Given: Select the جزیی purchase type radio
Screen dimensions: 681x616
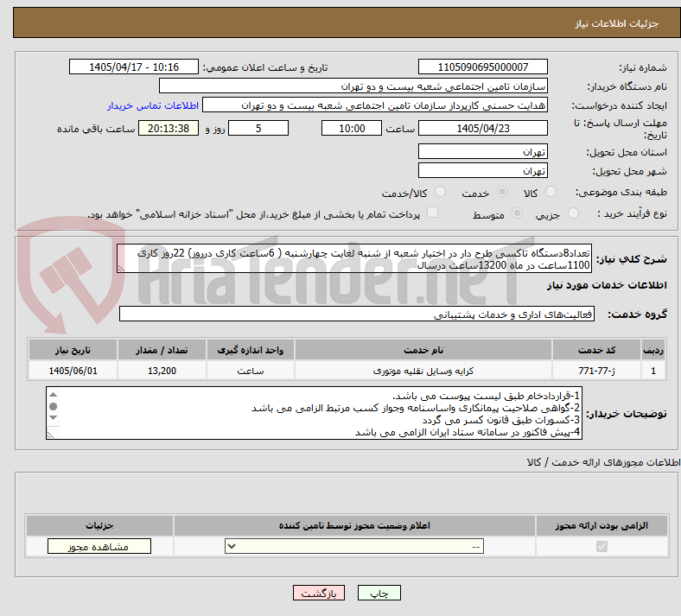Looking at the screenshot, I should click(x=573, y=213).
